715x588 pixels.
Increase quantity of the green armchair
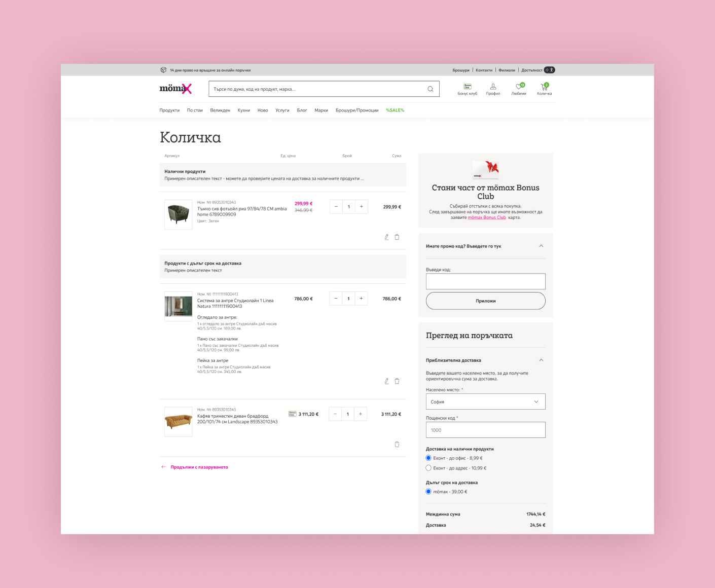(x=362, y=207)
